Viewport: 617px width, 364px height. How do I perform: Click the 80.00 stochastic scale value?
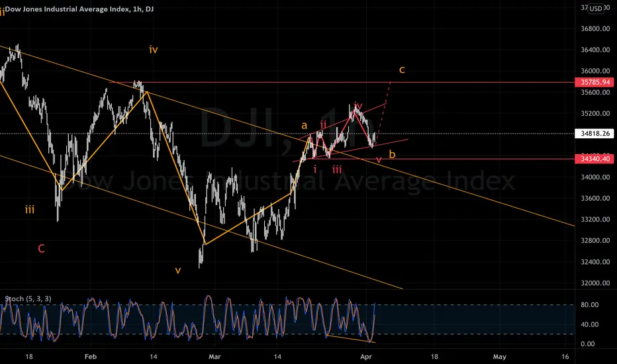589,305
